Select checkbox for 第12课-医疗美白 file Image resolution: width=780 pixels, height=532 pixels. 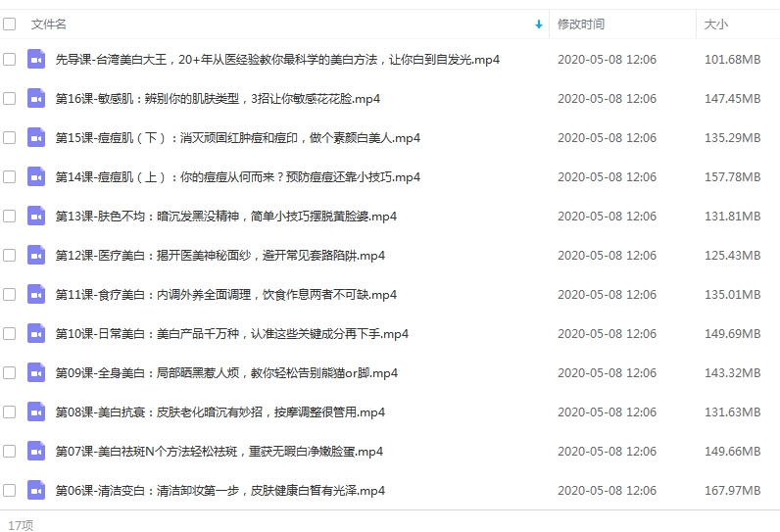tap(10, 255)
